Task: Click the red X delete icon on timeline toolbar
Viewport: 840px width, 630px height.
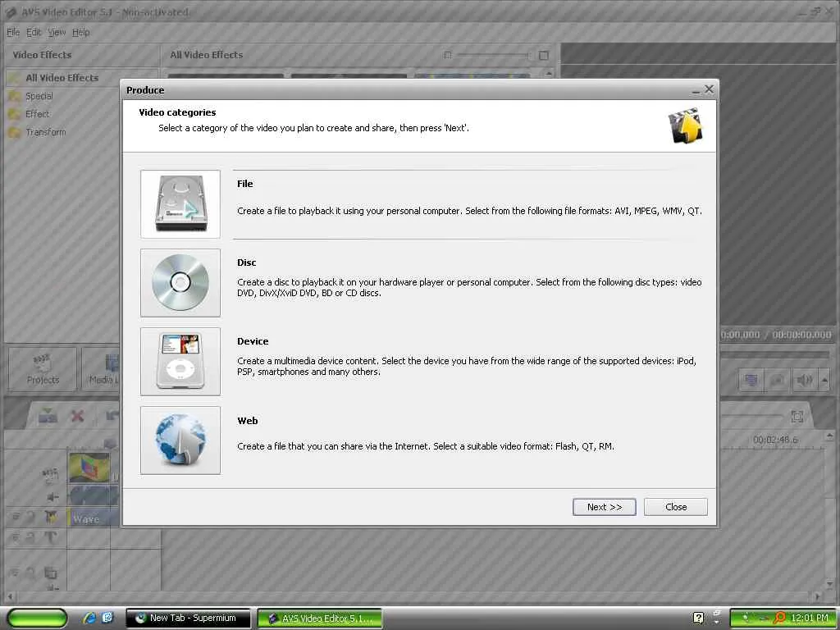Action: pos(78,416)
